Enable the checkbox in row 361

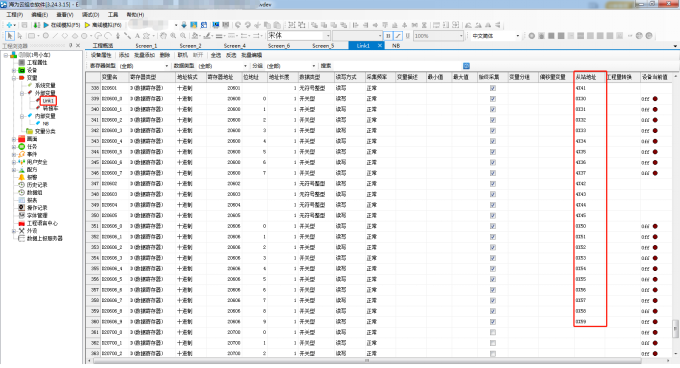[493, 332]
